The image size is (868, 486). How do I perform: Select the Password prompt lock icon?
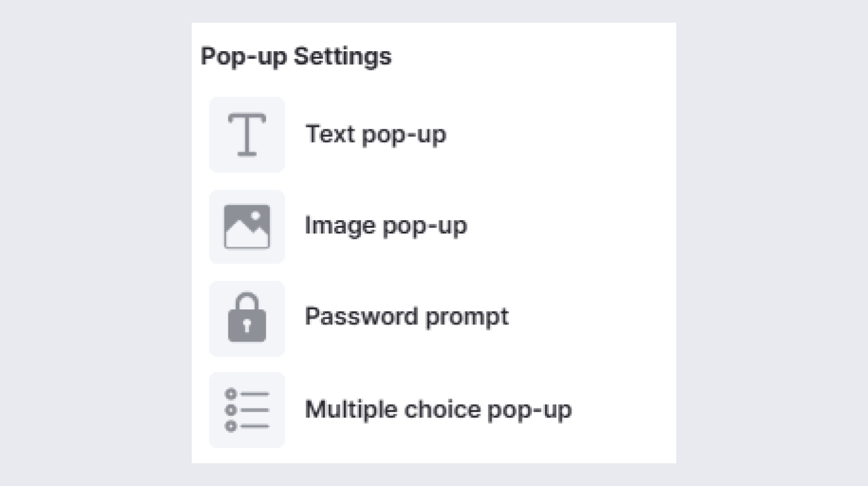[247, 318]
